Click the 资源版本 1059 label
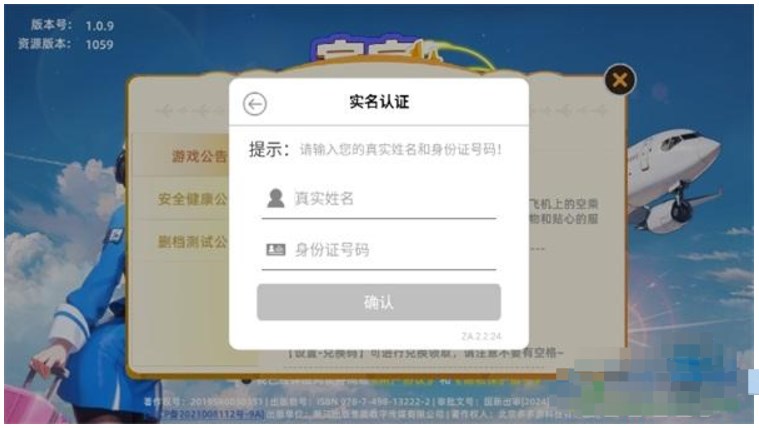 coord(66,44)
